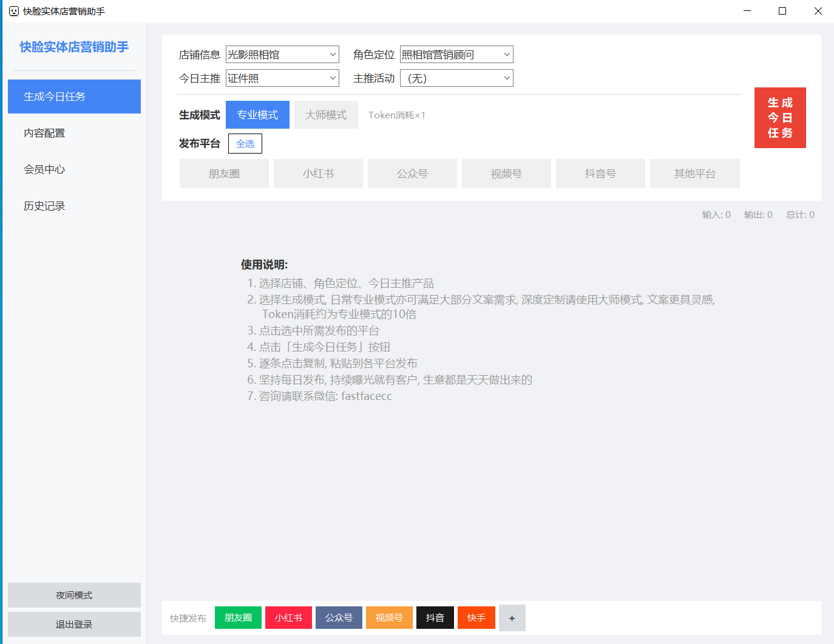Screen dimensions: 834x644
Task: Toggle the 其他平台 publish platform
Action: [x=695, y=174]
